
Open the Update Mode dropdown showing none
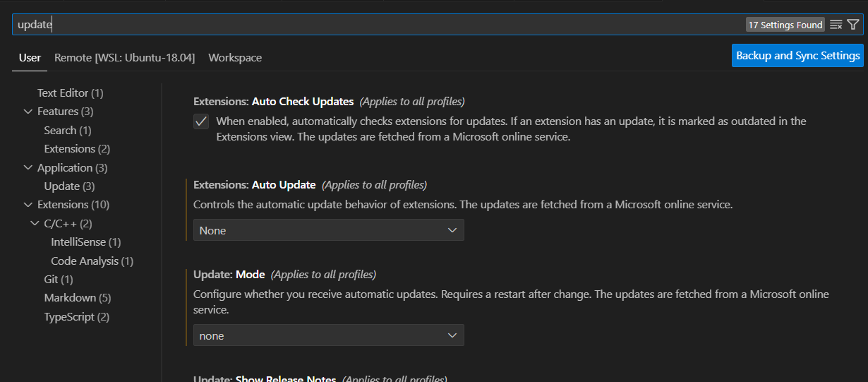pyautogui.click(x=329, y=335)
